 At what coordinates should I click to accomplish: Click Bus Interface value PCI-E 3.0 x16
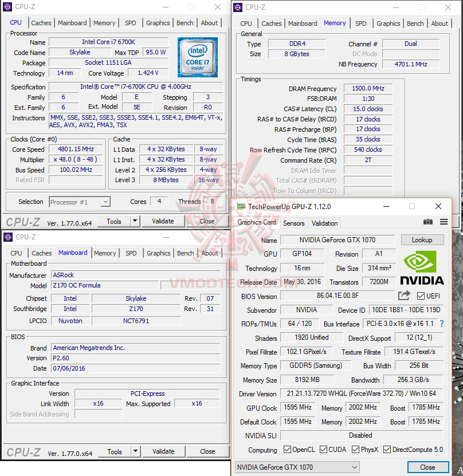click(400, 324)
